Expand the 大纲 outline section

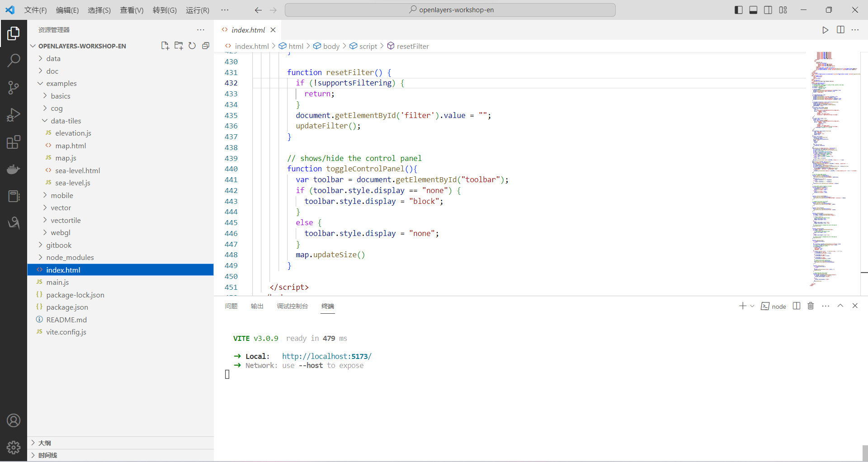(120, 443)
